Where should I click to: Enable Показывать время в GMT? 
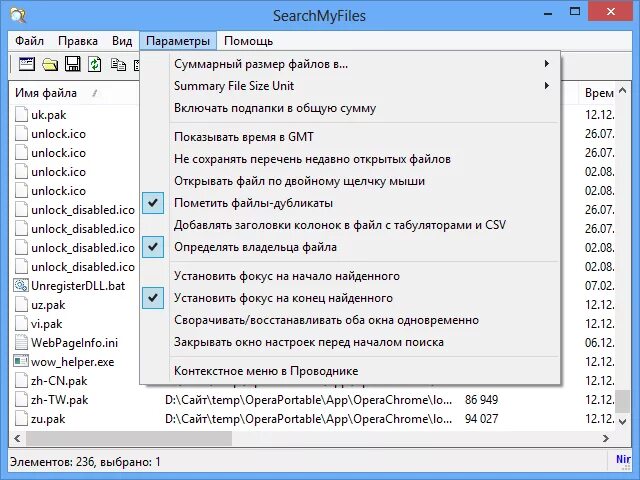pyautogui.click(x=350, y=137)
